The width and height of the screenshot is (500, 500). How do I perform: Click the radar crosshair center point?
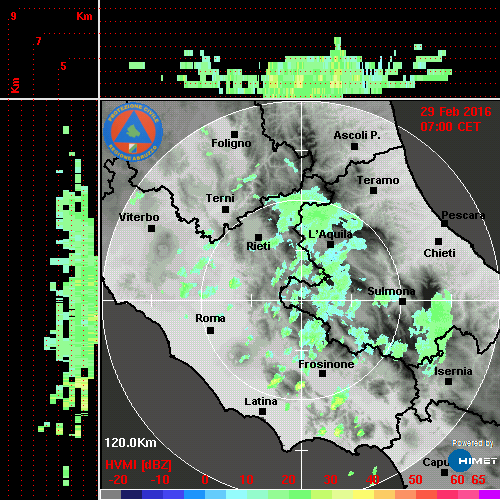coord(301,300)
